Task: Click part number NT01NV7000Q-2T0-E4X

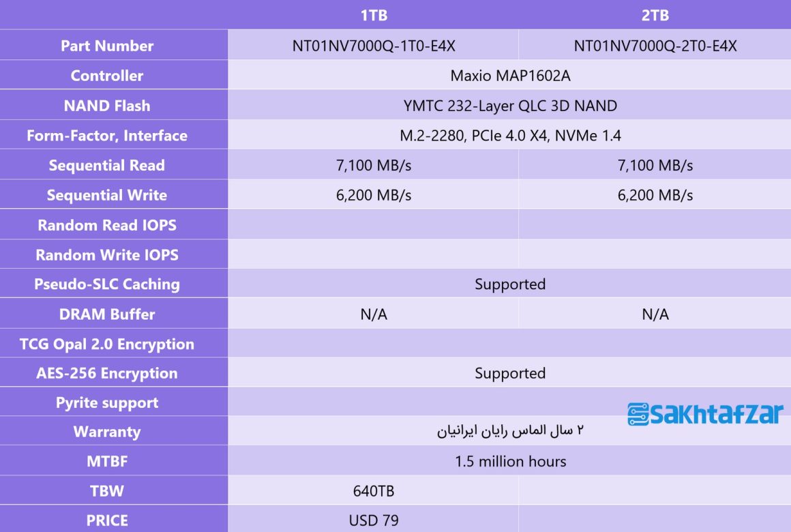Action: tap(655, 46)
